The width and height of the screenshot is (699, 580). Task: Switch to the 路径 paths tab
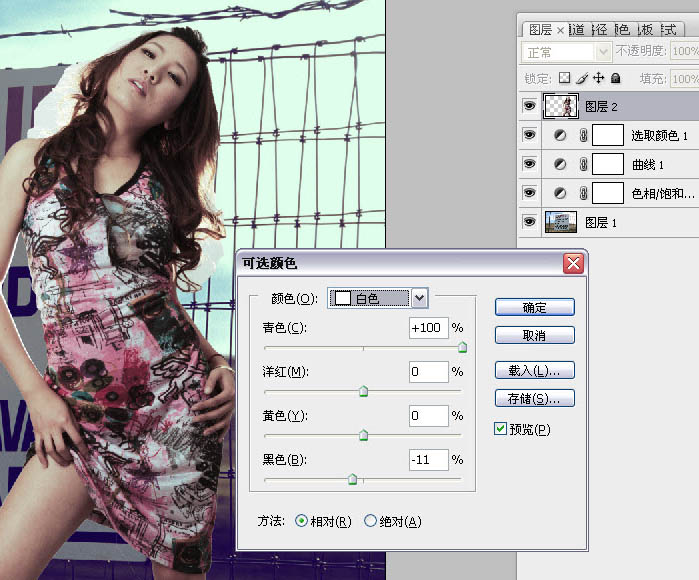point(601,30)
